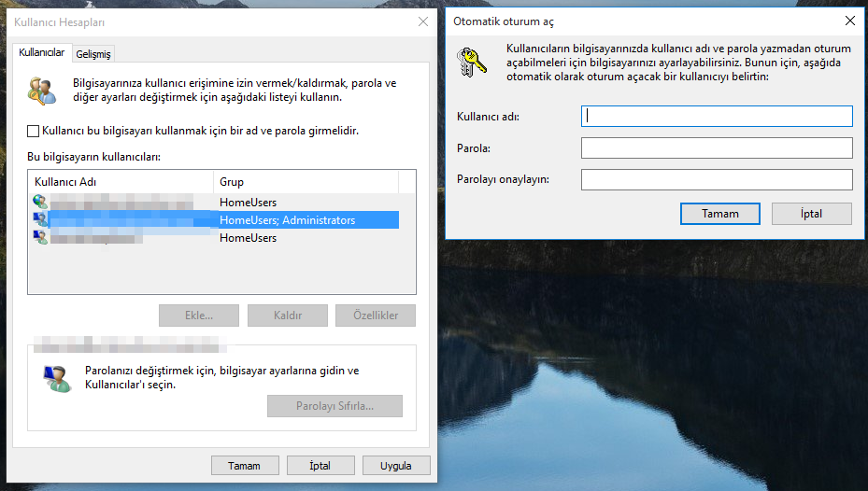This screenshot has height=491, width=868.
Task: Click into the Parola field
Action: (x=717, y=147)
